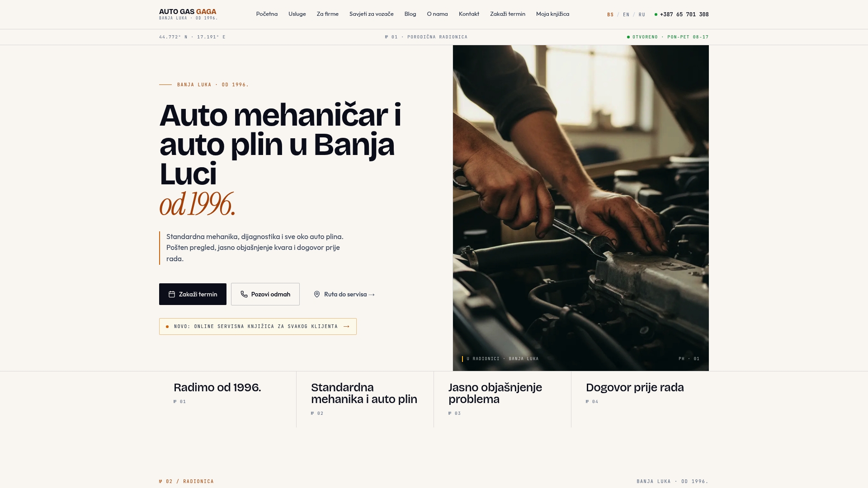This screenshot has height=488, width=868.
Task: Click the arrow after Ruta do servisa
Action: click(x=372, y=295)
